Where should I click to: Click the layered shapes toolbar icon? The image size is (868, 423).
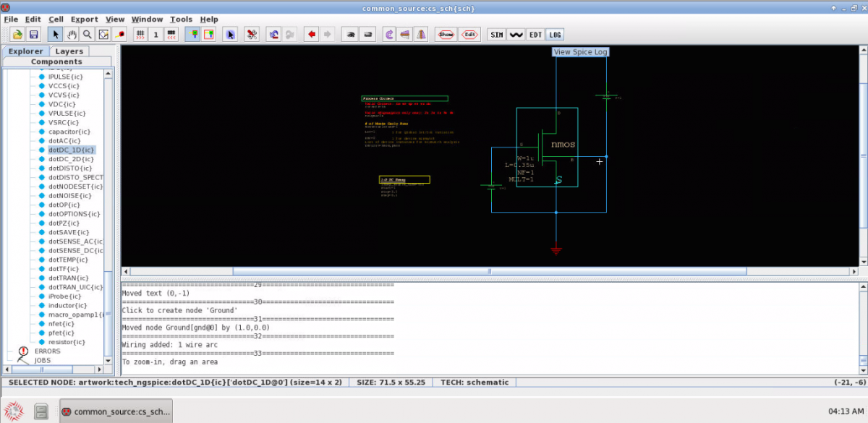point(405,34)
